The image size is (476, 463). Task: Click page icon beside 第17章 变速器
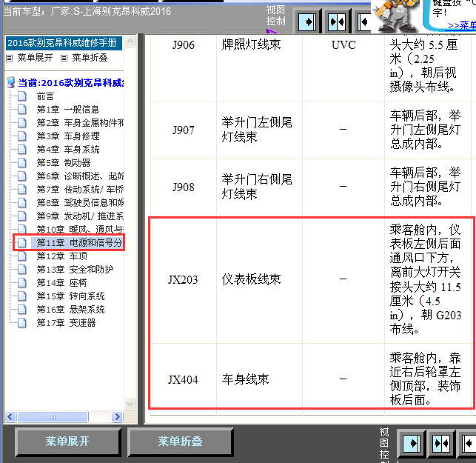pos(22,323)
